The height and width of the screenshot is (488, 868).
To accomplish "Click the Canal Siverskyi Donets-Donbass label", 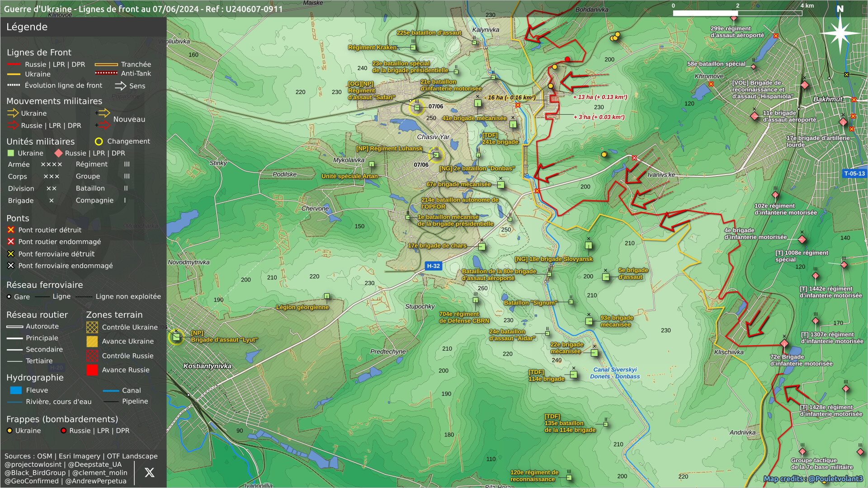I will point(615,373).
